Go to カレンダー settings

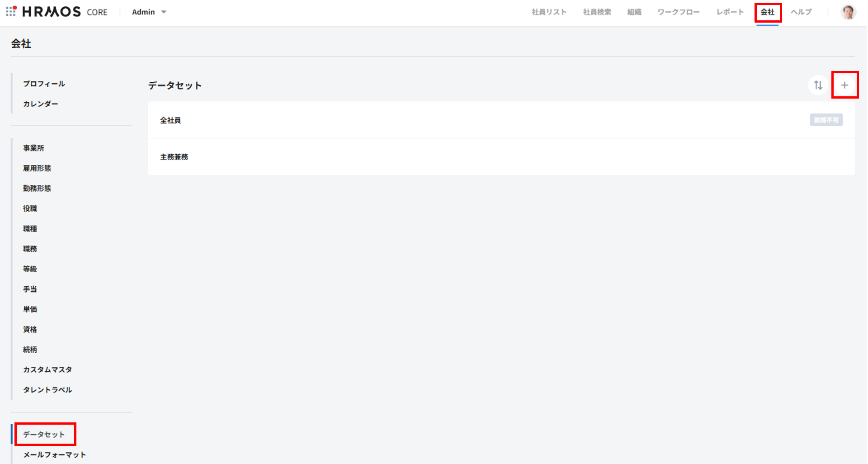pos(41,104)
